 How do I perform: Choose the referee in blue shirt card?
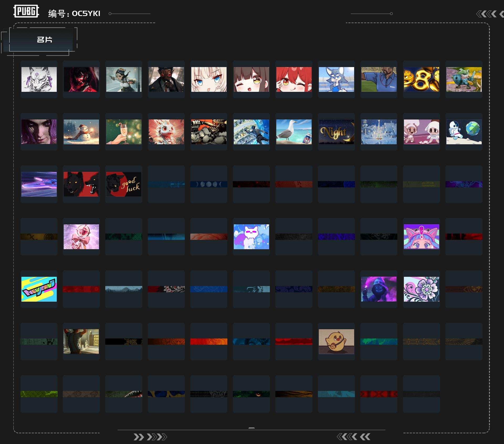(379, 79)
